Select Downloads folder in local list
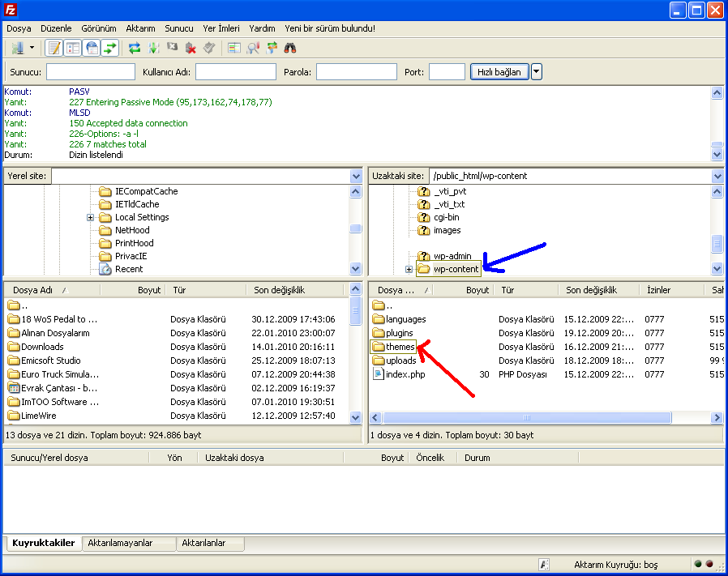The height and width of the screenshot is (576, 728). 36,347
